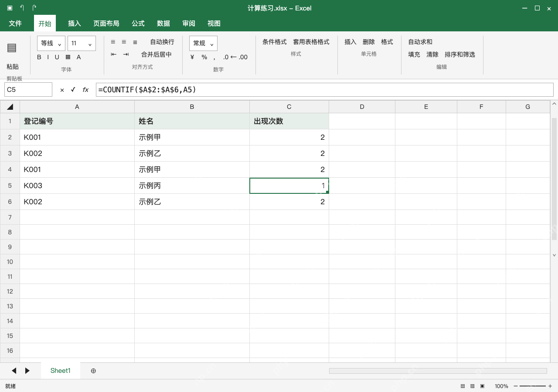The height and width of the screenshot is (392, 558).
Task: Toggle Underline formatting
Action: point(57,57)
